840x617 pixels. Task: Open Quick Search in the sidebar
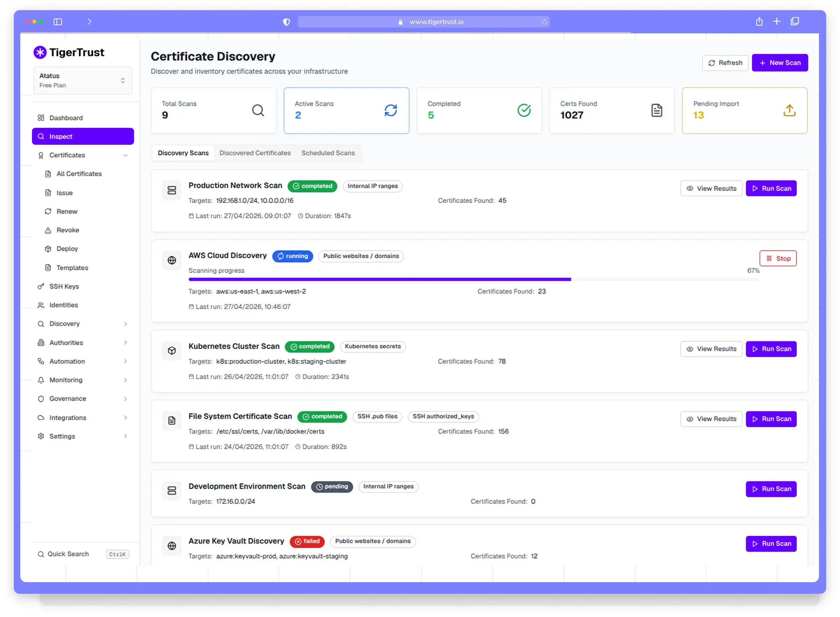click(x=82, y=554)
